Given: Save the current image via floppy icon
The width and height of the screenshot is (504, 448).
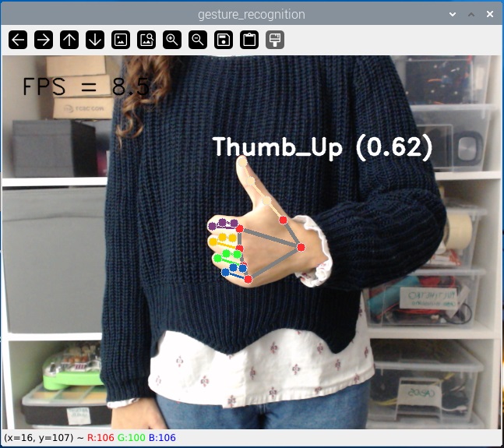Looking at the screenshot, I should click(x=224, y=40).
